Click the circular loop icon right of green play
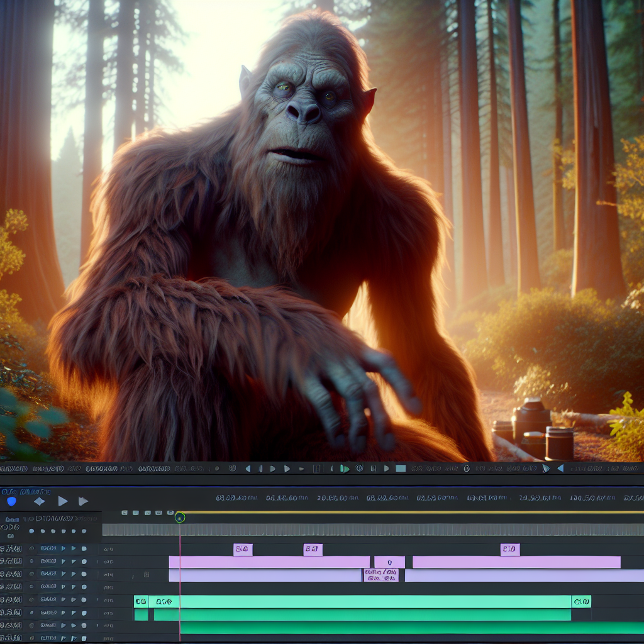This screenshot has height=644, width=644. point(359,469)
